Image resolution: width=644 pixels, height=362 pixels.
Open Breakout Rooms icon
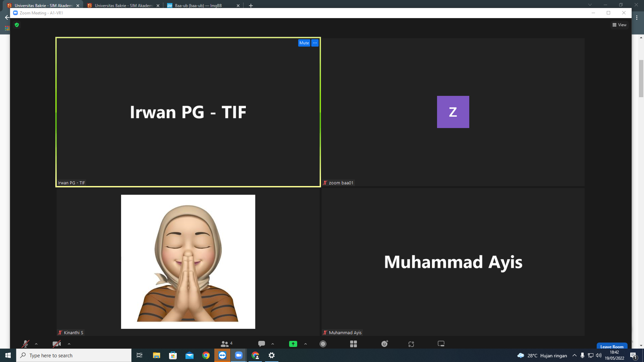coord(354,344)
